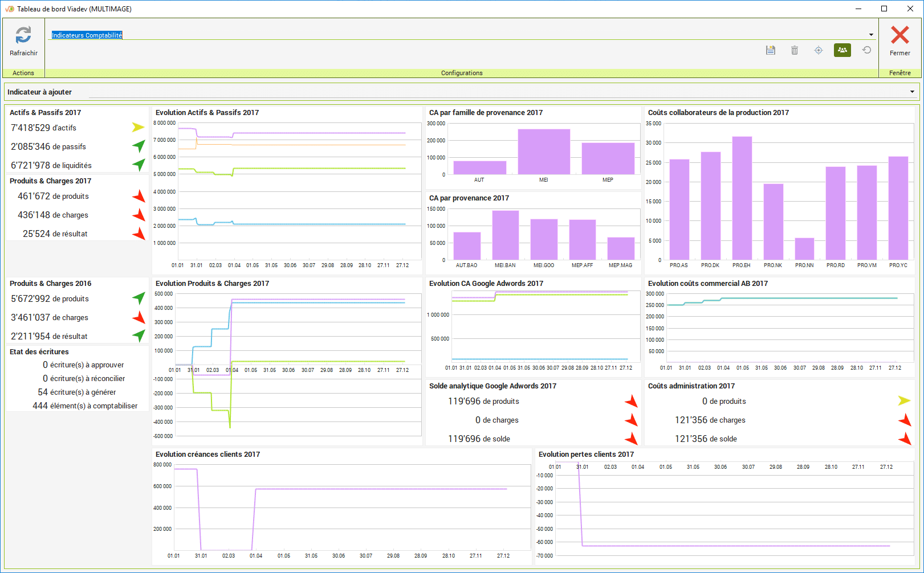Expand the Indicateur à ajouter dropdown
This screenshot has width=924, height=573.
(x=911, y=92)
